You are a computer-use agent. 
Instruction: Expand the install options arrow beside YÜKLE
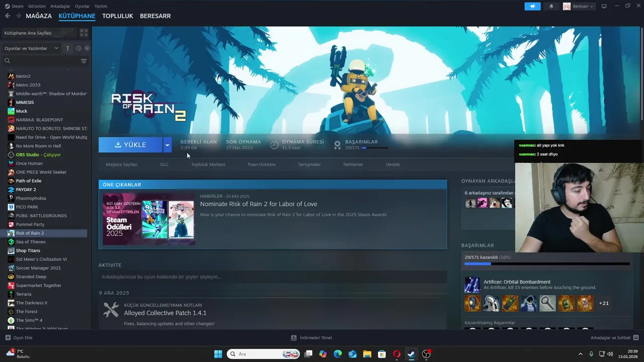coord(168,145)
